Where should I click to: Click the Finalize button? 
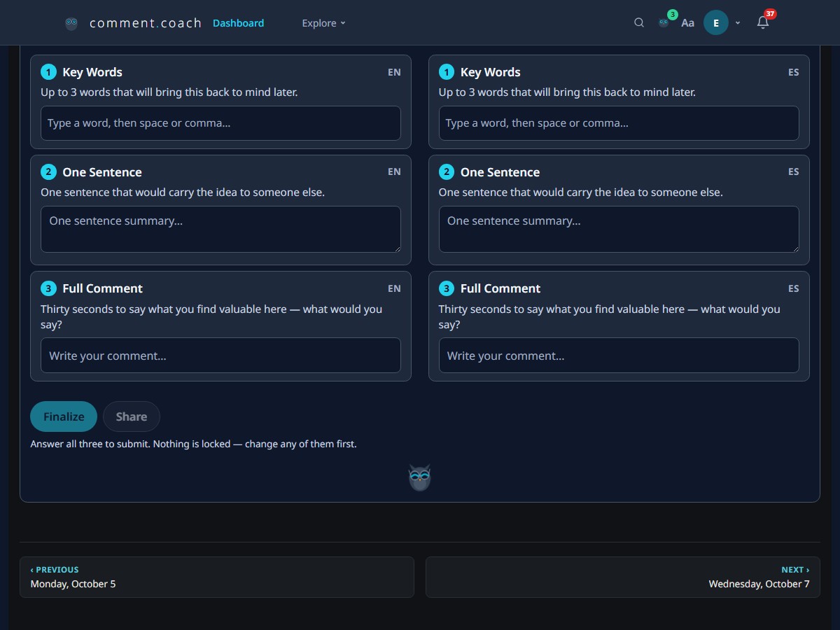64,416
